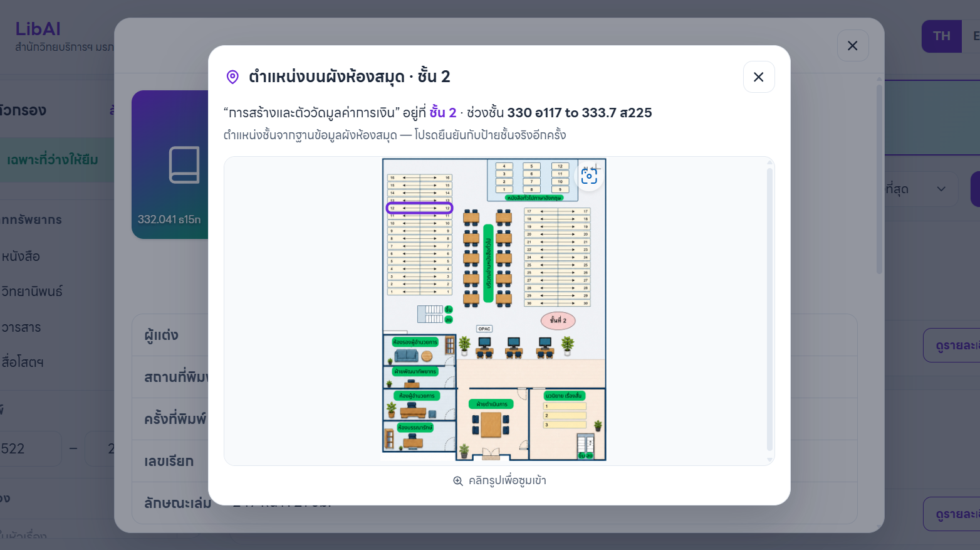Click the background page scrollbar at right
Image resolution: width=980 pixels, height=550 pixels.
879,179
